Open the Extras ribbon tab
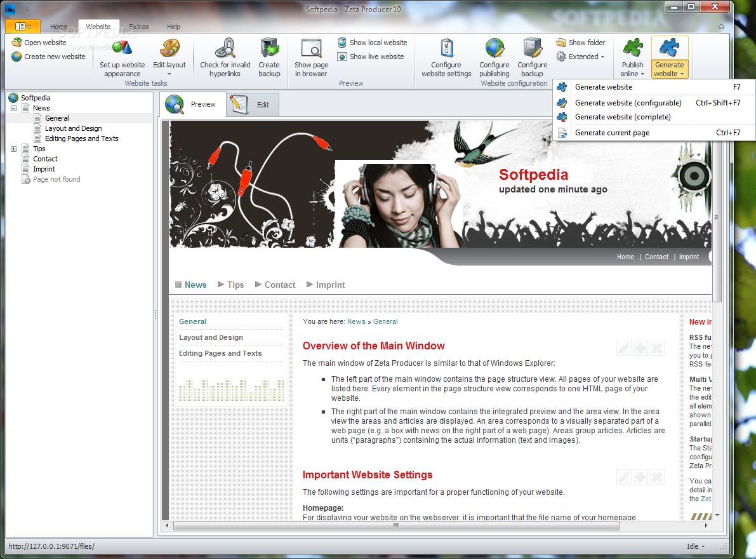The width and height of the screenshot is (756, 559). 139,27
